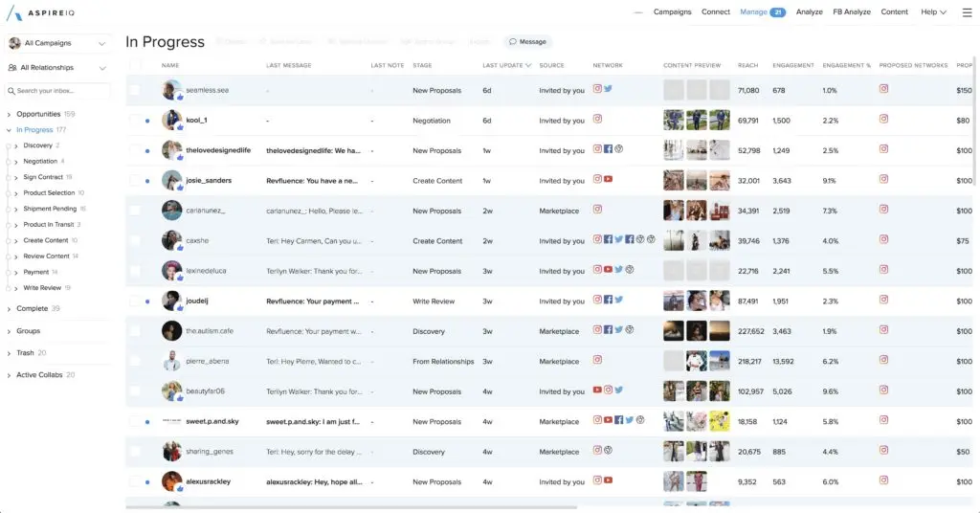Tick the checkbox next to josie_sanders

coord(135,181)
